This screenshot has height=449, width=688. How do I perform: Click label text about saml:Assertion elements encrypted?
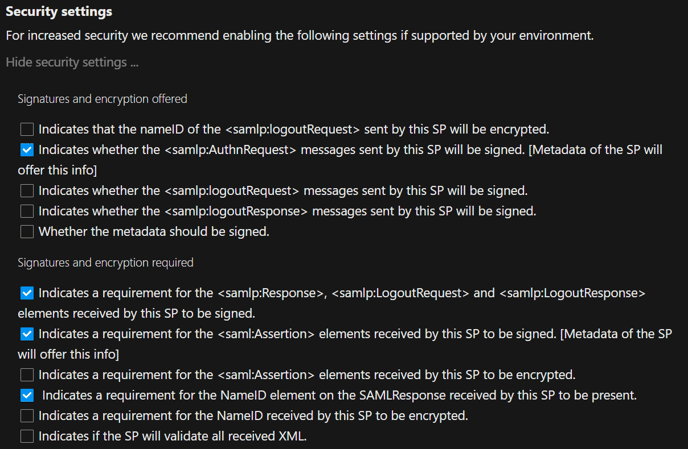click(x=306, y=375)
